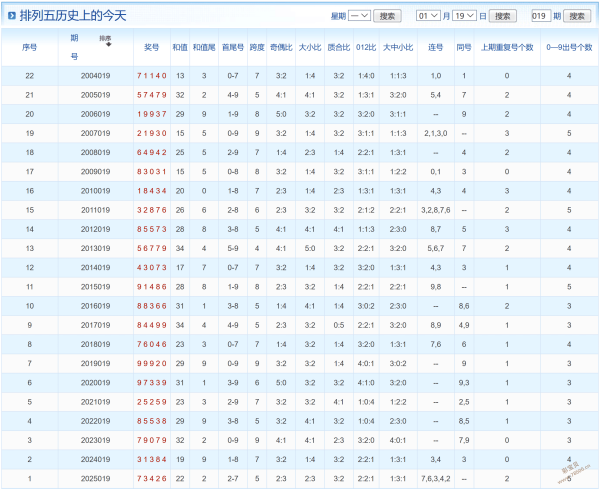Viewport: 600px width, 489px height.
Task: Expand the day dropdown showing 19
Action: 465,16
